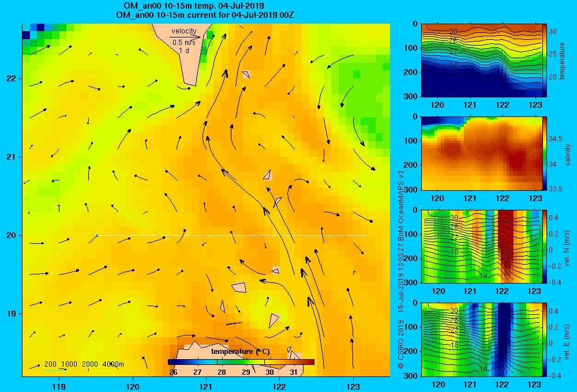Click the '15-Jul-2019 13:03:27' timestamp text
577x392 pixels.
(401, 278)
